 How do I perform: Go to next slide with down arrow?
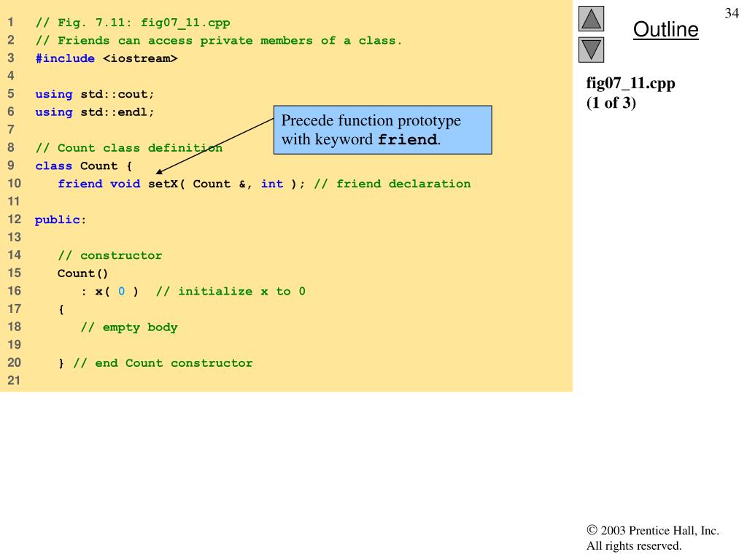(x=591, y=50)
